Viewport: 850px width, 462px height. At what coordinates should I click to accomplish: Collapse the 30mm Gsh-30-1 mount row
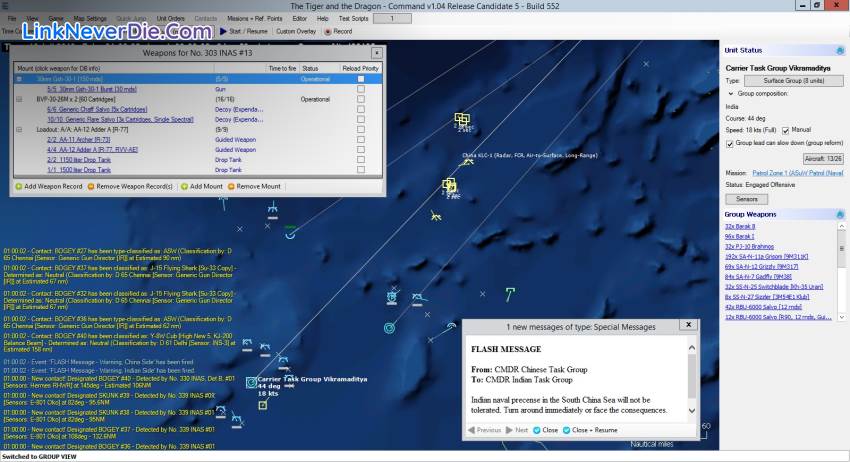20,79
